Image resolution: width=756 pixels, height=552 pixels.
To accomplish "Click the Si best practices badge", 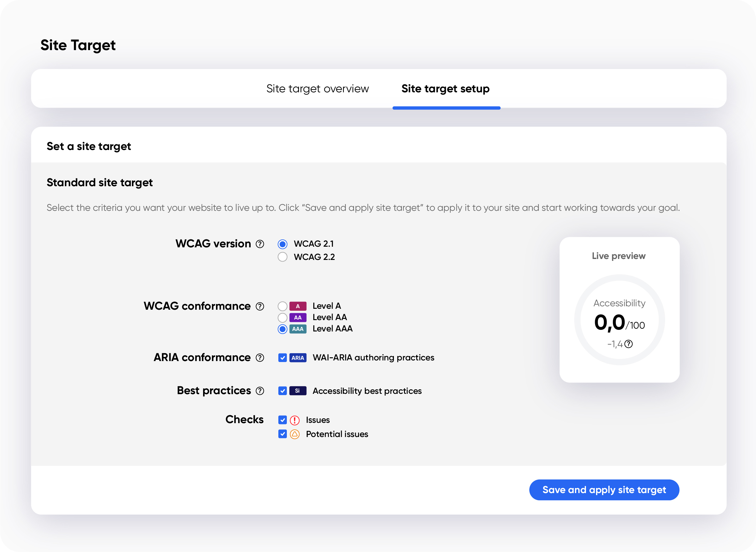I will 298,391.
